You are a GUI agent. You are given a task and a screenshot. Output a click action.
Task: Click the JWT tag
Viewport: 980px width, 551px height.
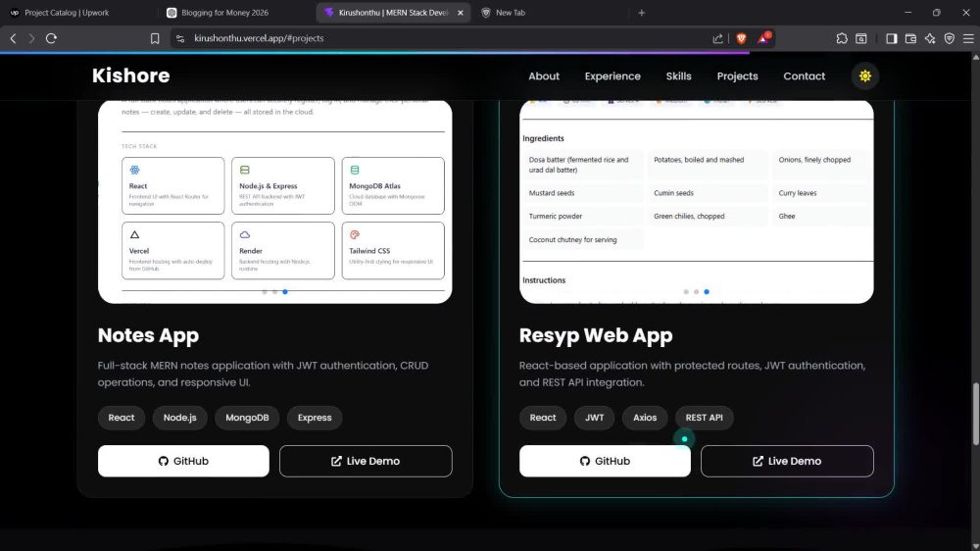click(595, 417)
